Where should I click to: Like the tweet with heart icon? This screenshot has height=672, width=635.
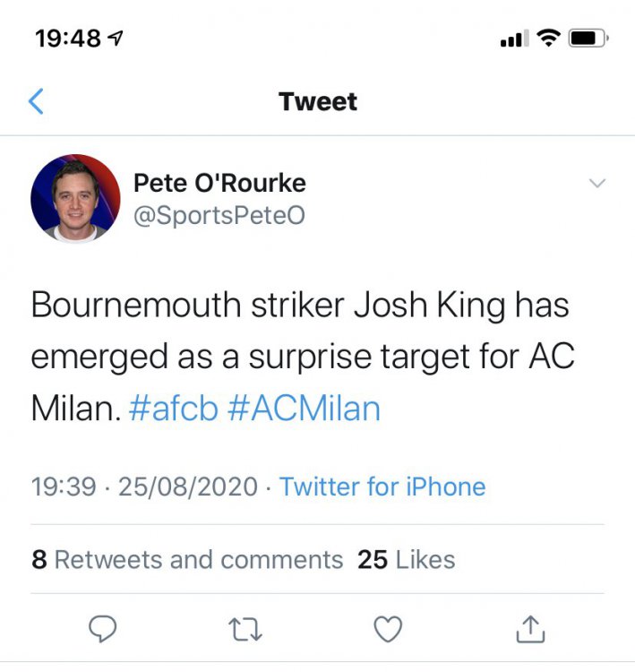(387, 630)
